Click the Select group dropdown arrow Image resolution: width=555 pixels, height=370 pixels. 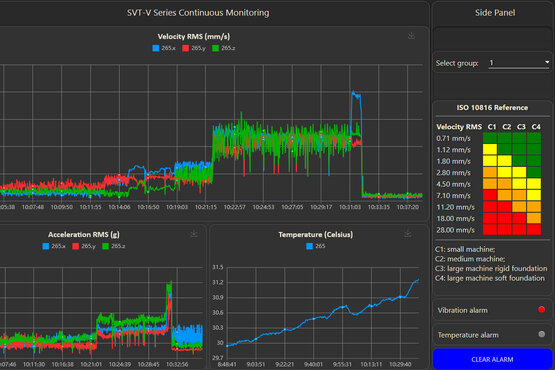(547, 62)
